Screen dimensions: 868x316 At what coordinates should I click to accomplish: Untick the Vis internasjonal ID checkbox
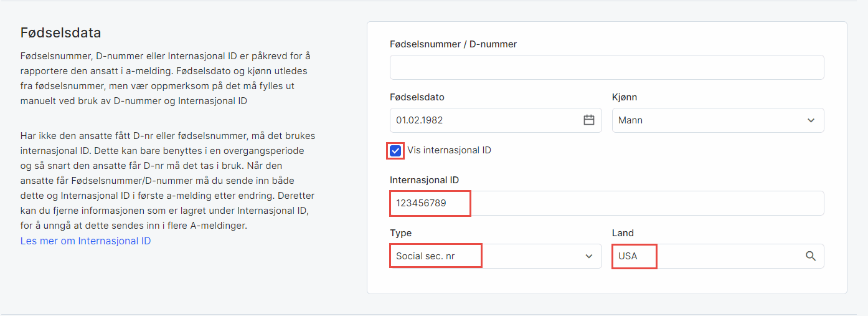click(x=395, y=151)
